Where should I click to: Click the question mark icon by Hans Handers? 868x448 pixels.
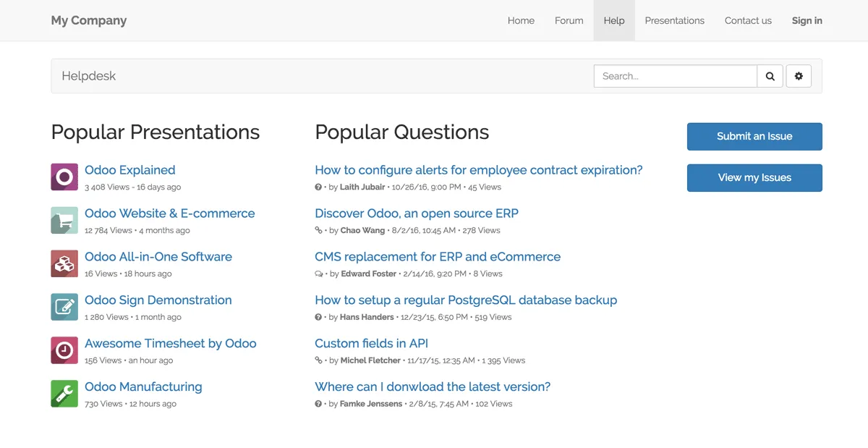318,317
